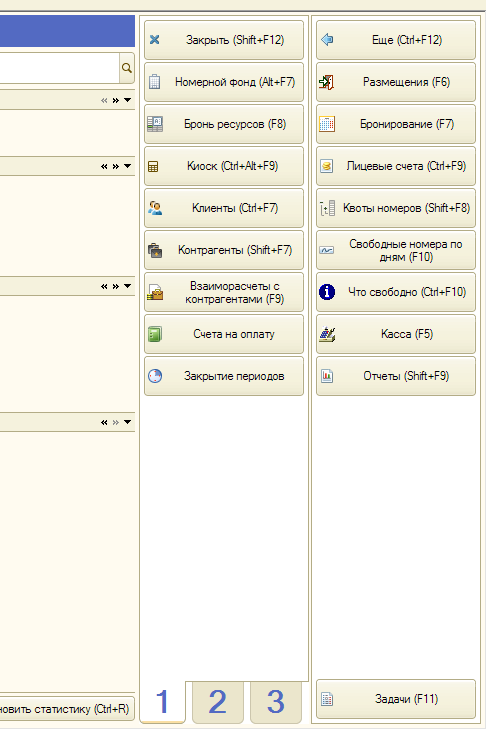Open Счета на оплату
The image size is (486, 729).
click(224, 334)
